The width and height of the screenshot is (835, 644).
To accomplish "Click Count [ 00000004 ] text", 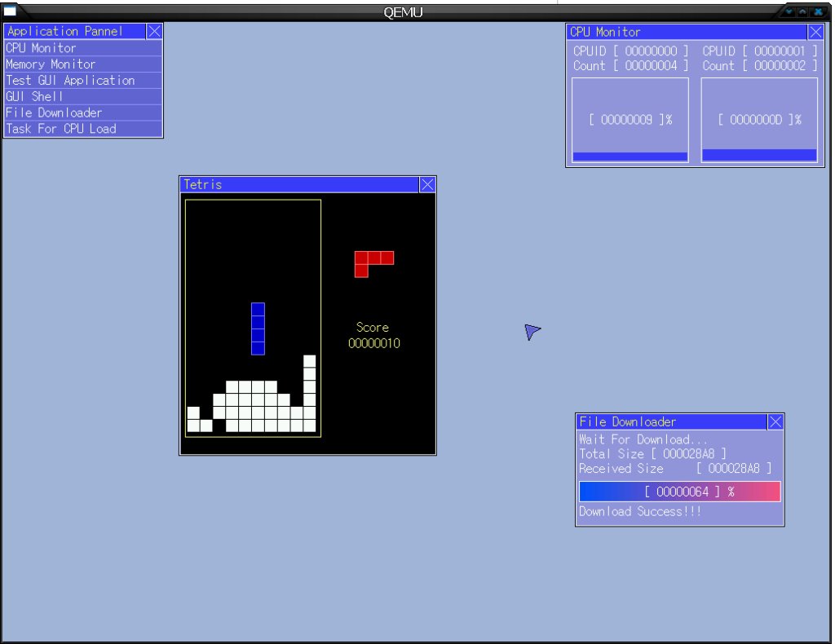I will [x=630, y=66].
